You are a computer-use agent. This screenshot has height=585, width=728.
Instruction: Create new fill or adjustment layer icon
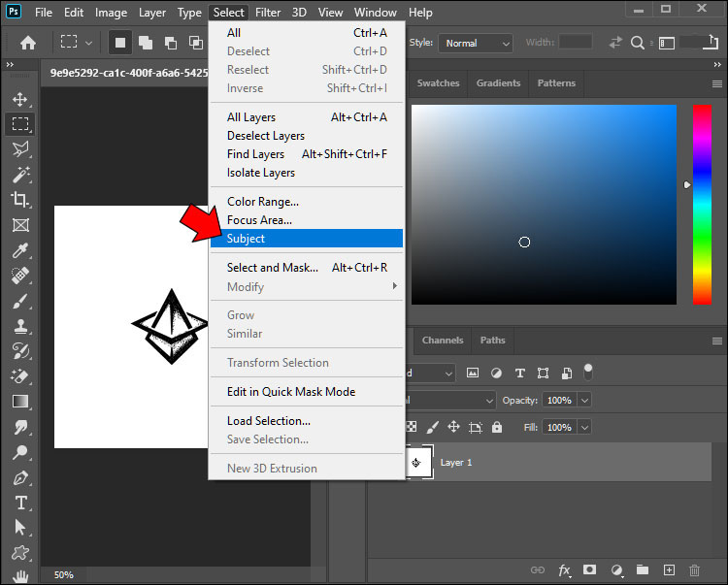click(616, 570)
